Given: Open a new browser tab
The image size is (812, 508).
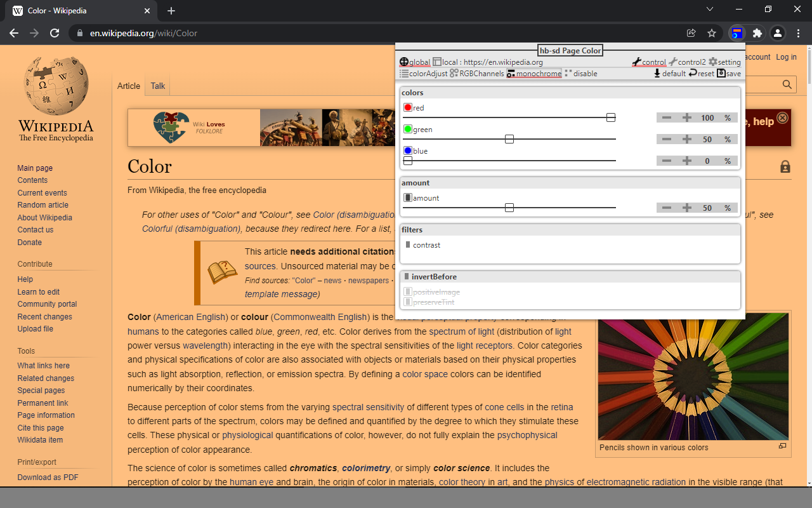Looking at the screenshot, I should (171, 11).
